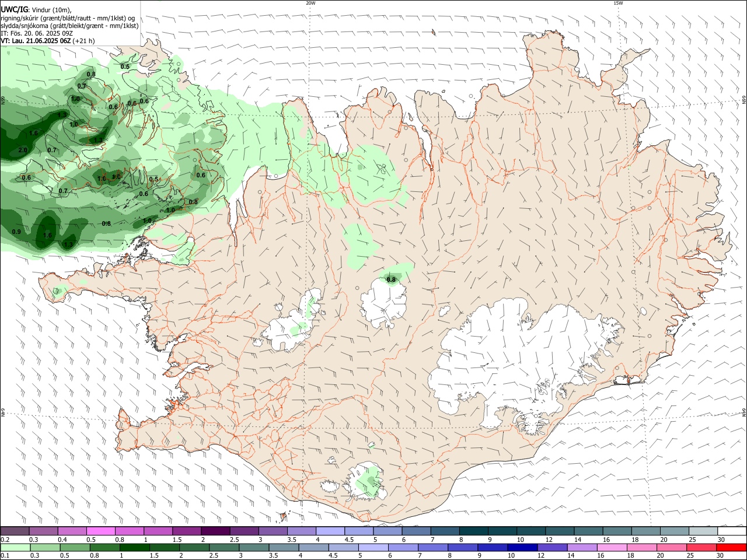747x560 pixels.
Task: Click the top-row lavender swatch between 4 and 4.5
Action: coord(330,531)
